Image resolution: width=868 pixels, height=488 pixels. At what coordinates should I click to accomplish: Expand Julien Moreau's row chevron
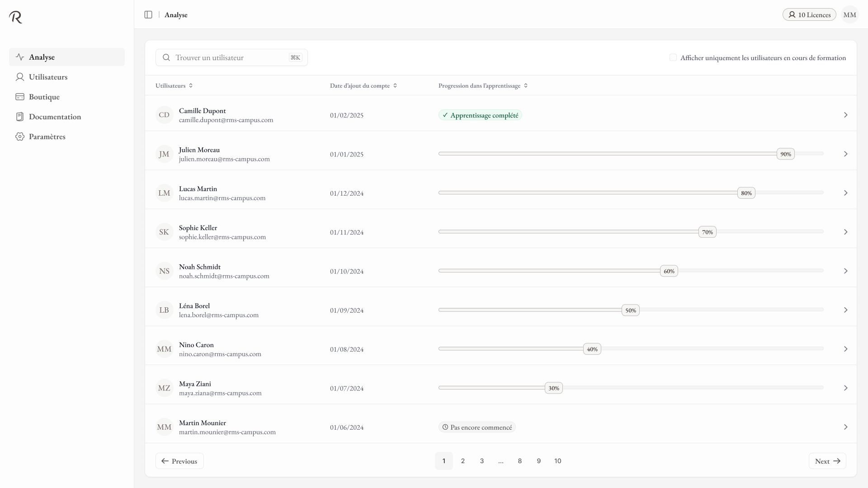click(845, 154)
